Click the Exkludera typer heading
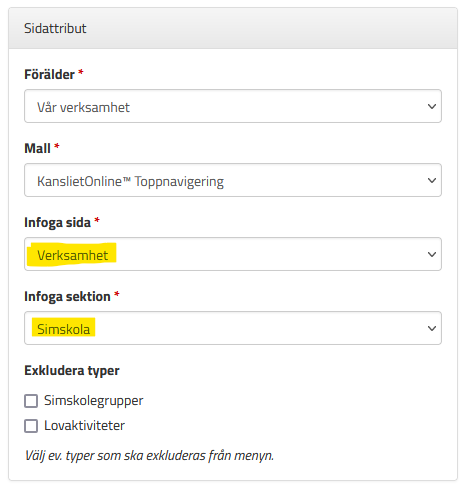Image resolution: width=465 pixels, height=488 pixels. [72, 371]
